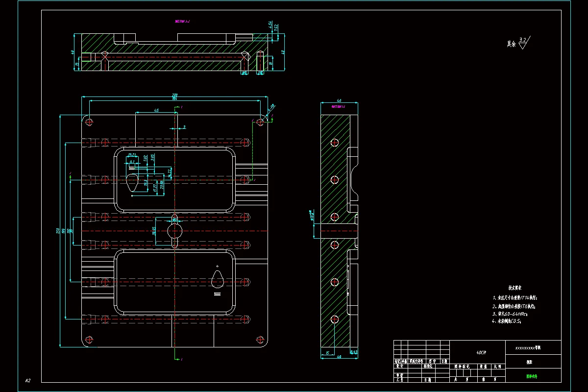Click the '比例' scale cell in title block
588x392 pixels.
[x=497, y=366]
